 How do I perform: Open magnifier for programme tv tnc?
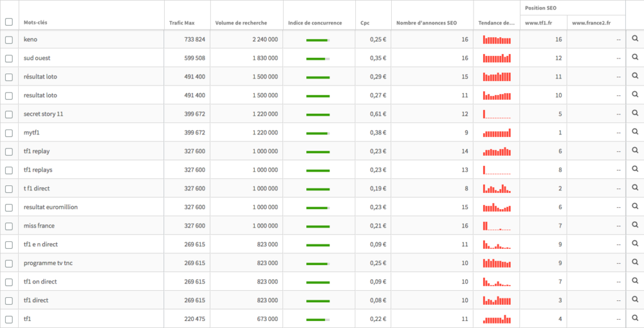[x=635, y=262]
